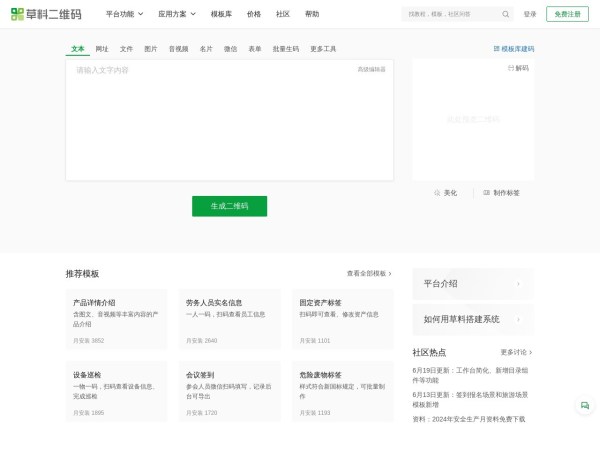Open the floating chat support icon
Screen dimensions: 600x450
click(x=585, y=405)
